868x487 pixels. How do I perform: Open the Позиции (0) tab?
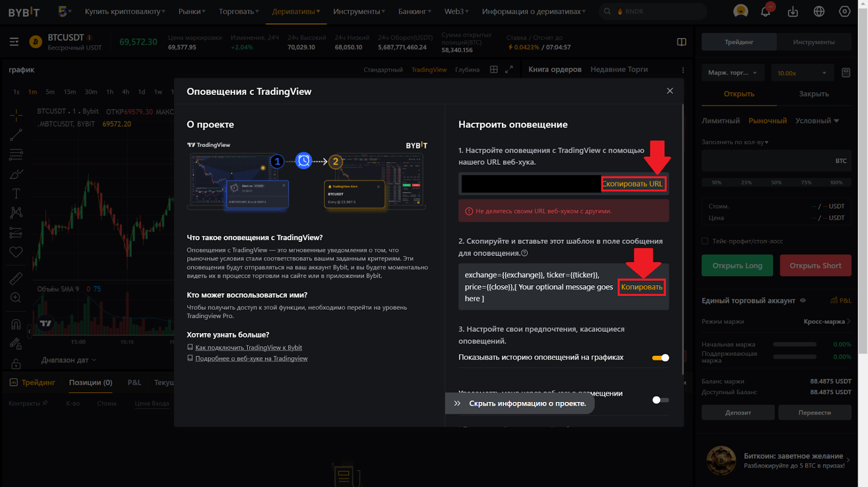click(91, 382)
